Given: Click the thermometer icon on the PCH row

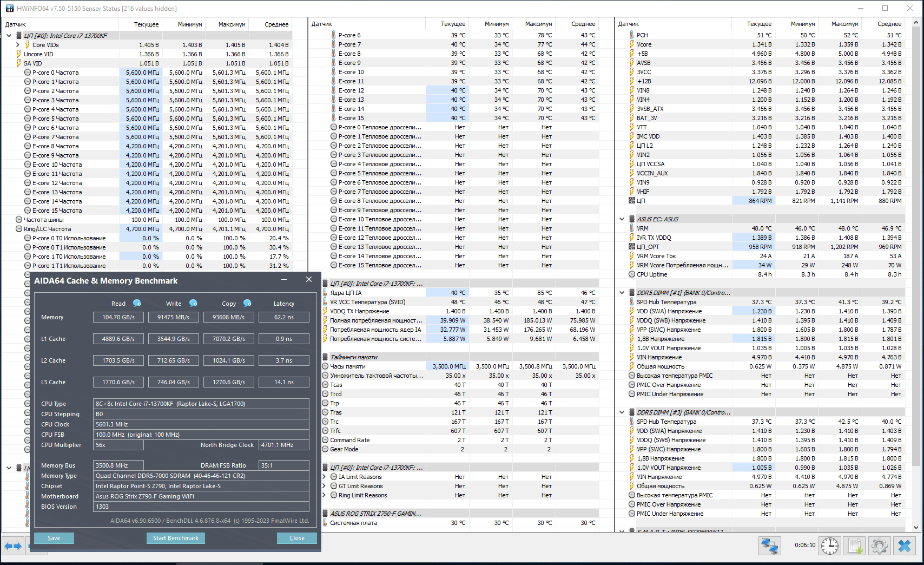Looking at the screenshot, I should click(x=631, y=35).
